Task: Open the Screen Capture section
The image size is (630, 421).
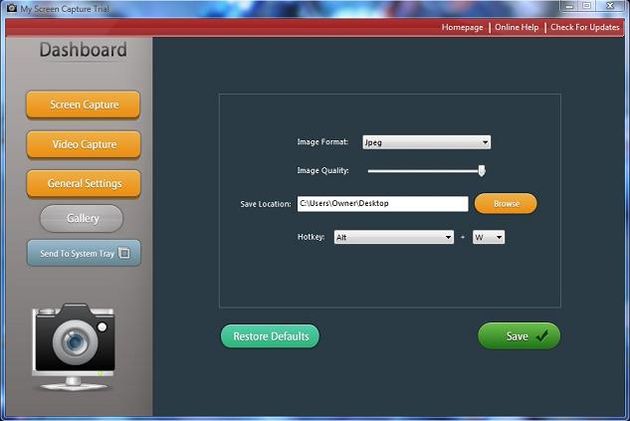Action: [83, 104]
